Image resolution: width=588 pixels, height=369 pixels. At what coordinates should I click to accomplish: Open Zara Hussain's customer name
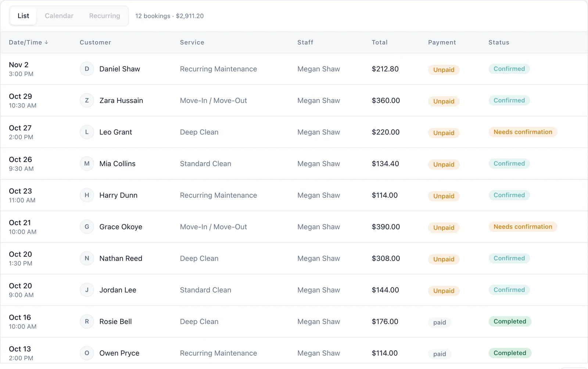tap(121, 101)
